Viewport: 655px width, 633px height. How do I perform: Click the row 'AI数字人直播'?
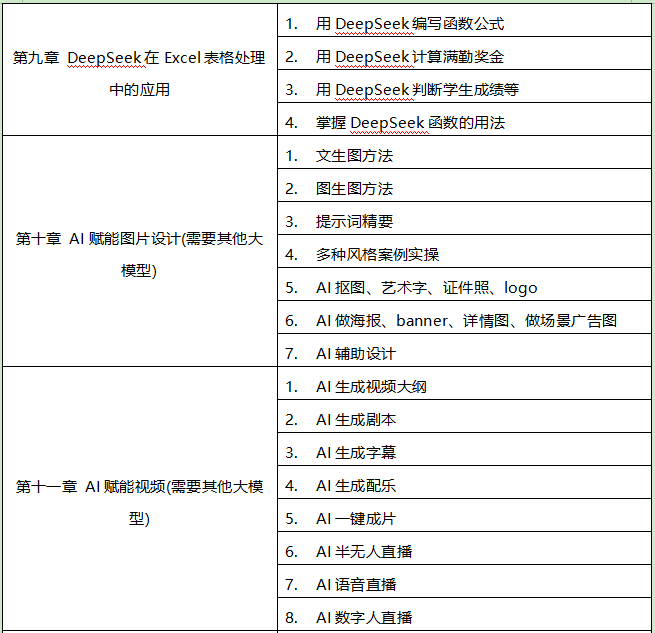[464, 615]
